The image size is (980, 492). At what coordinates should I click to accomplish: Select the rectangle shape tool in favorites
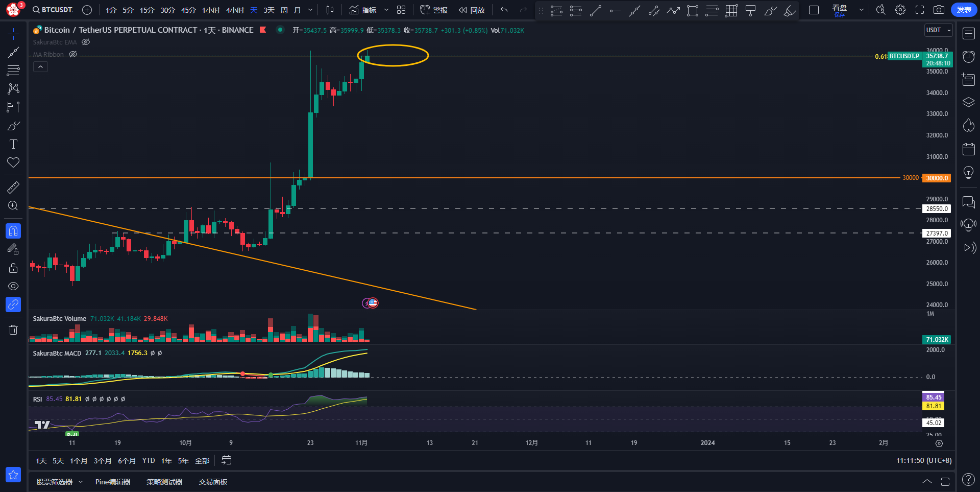point(693,11)
